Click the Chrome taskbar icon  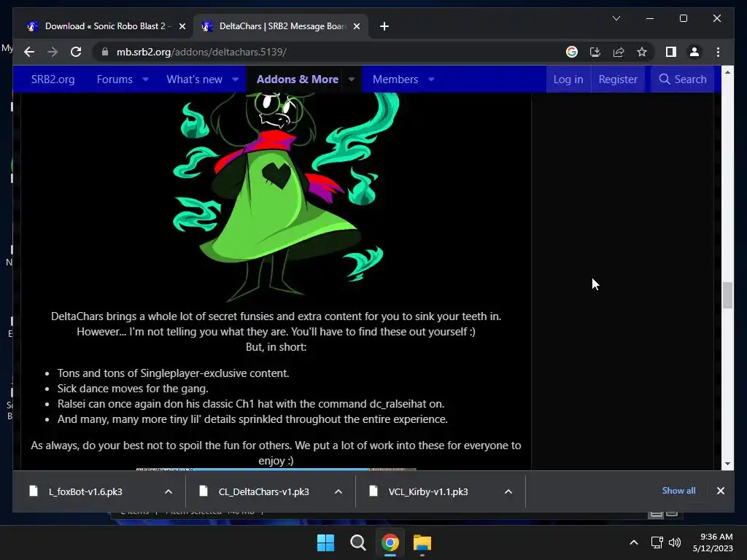390,542
